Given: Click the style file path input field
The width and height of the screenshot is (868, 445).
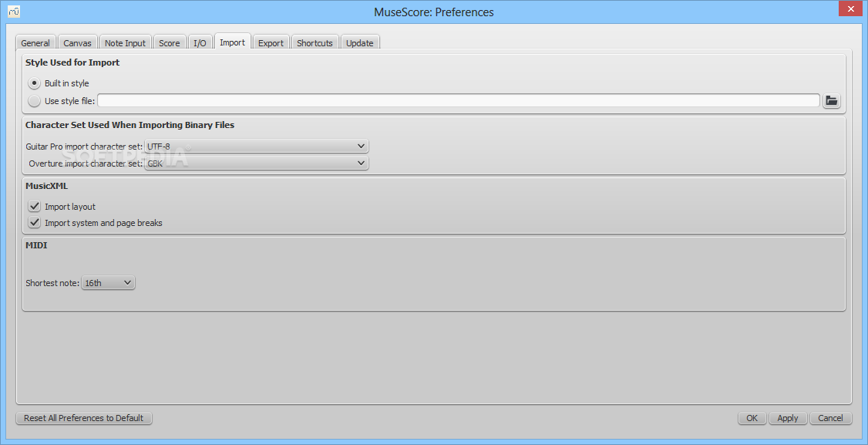Looking at the screenshot, I should 459,100.
